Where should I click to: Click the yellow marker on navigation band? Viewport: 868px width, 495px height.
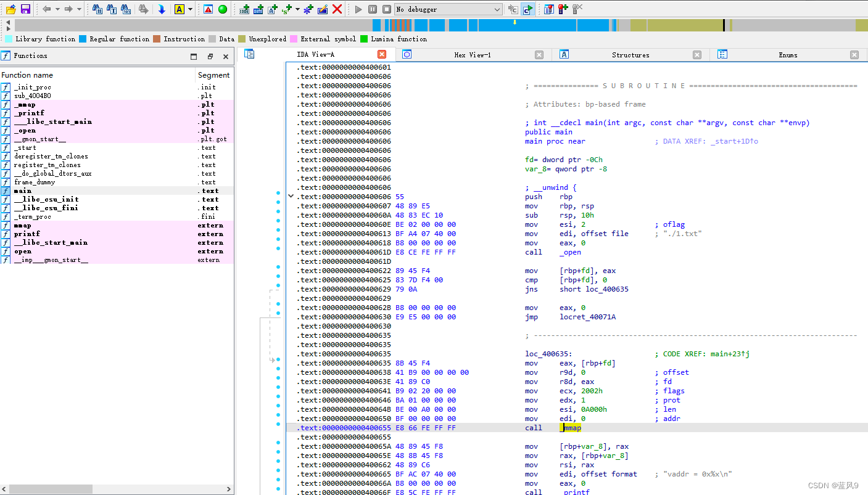coord(515,22)
